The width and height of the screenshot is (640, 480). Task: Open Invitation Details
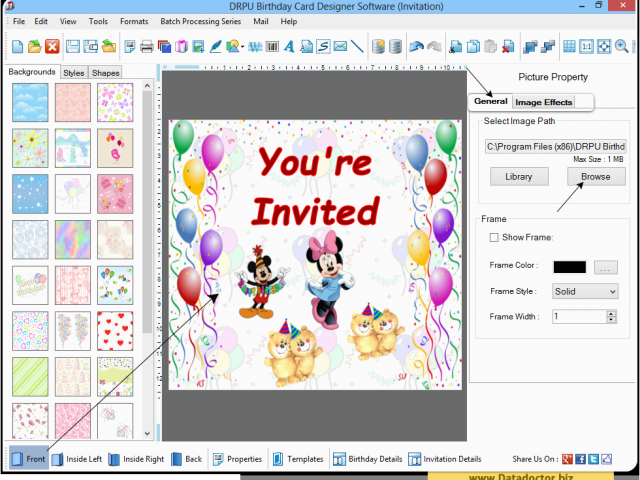pos(445,459)
